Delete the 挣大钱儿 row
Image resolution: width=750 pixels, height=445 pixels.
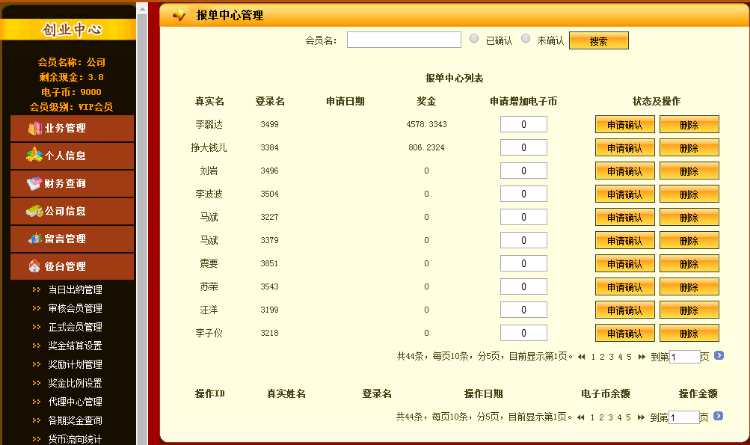(689, 148)
